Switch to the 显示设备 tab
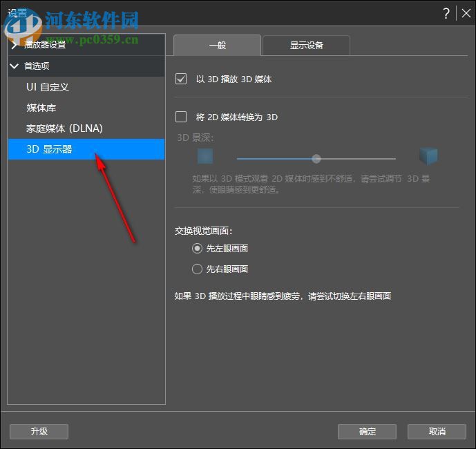 click(306, 45)
